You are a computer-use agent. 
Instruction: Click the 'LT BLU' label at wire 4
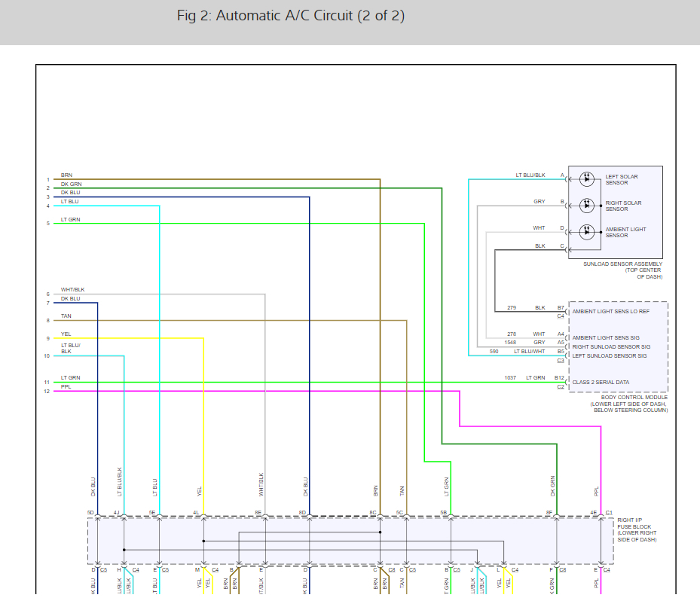coord(69,202)
